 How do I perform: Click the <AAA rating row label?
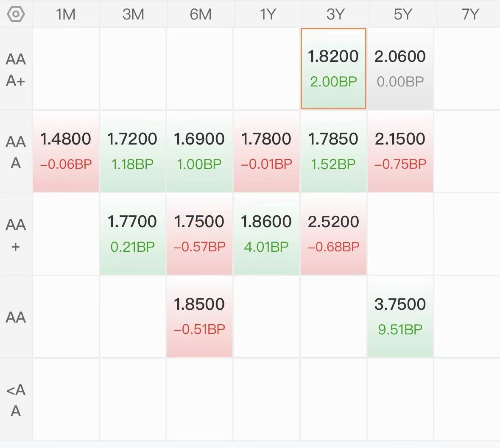[x=16, y=400]
